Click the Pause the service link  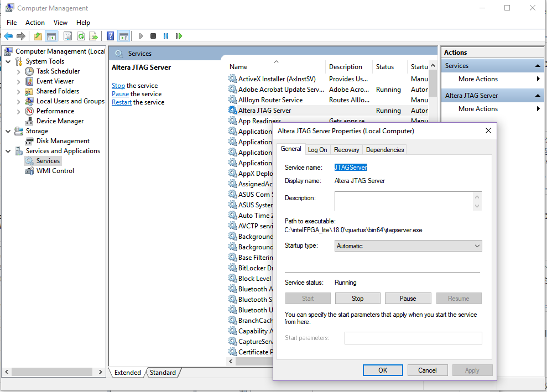pyautogui.click(x=121, y=94)
